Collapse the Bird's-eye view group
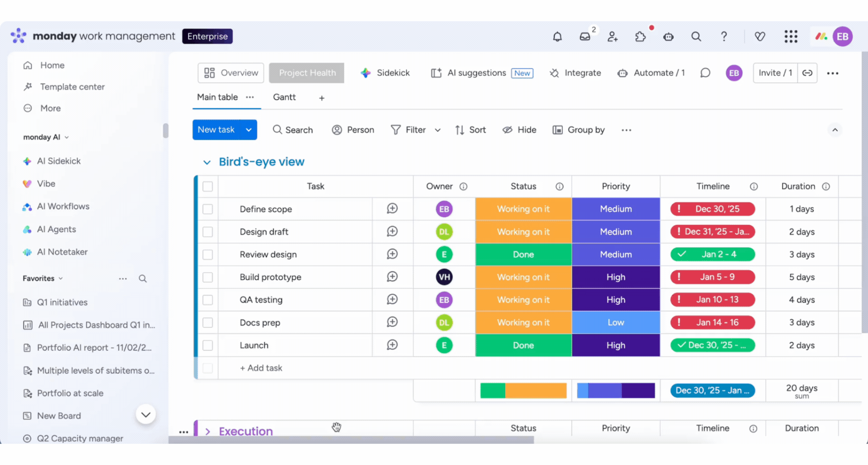The height and width of the screenshot is (465, 868). (207, 162)
